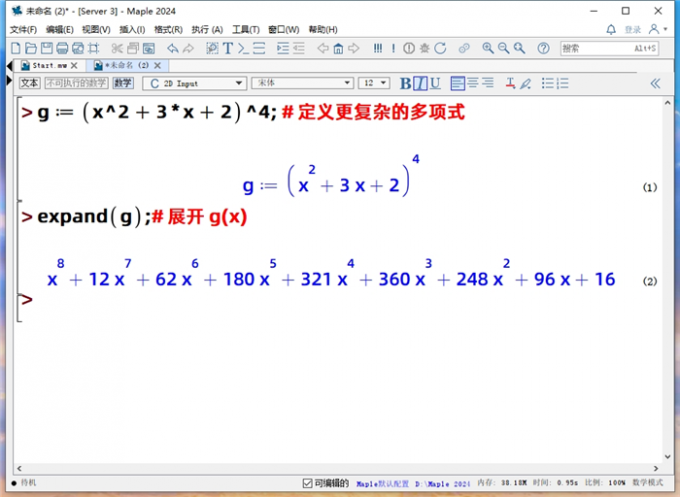Click the Undo arrow icon

pyautogui.click(x=173, y=48)
